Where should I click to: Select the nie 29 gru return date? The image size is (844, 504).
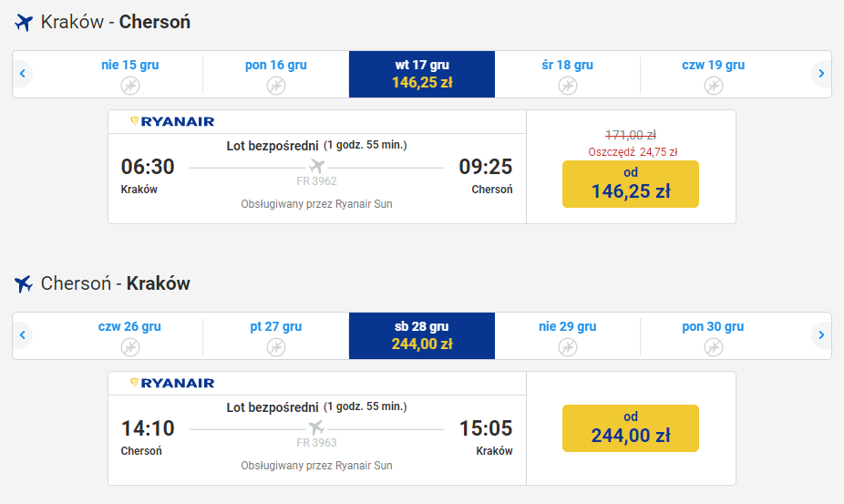(567, 336)
